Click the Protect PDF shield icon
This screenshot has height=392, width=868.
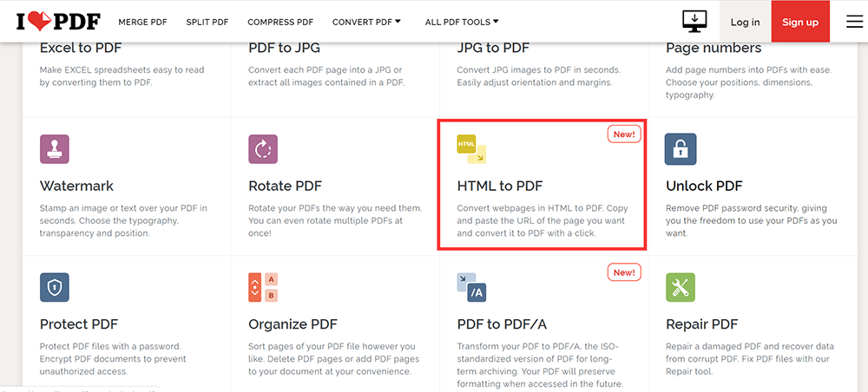click(x=54, y=287)
